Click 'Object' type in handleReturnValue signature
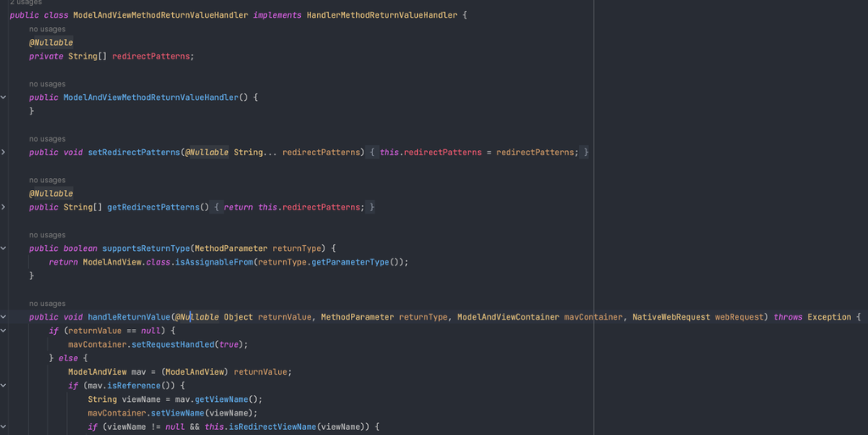This screenshot has width=868, height=435. (238, 317)
